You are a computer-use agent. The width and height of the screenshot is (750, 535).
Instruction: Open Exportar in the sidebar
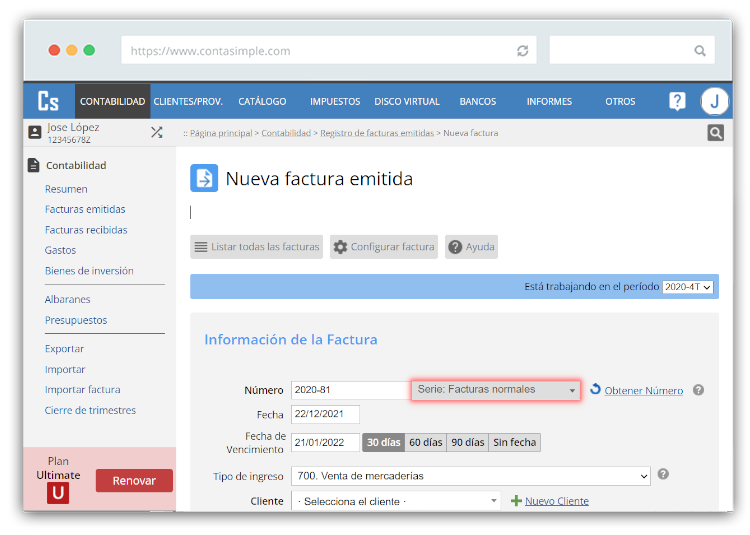pos(64,349)
